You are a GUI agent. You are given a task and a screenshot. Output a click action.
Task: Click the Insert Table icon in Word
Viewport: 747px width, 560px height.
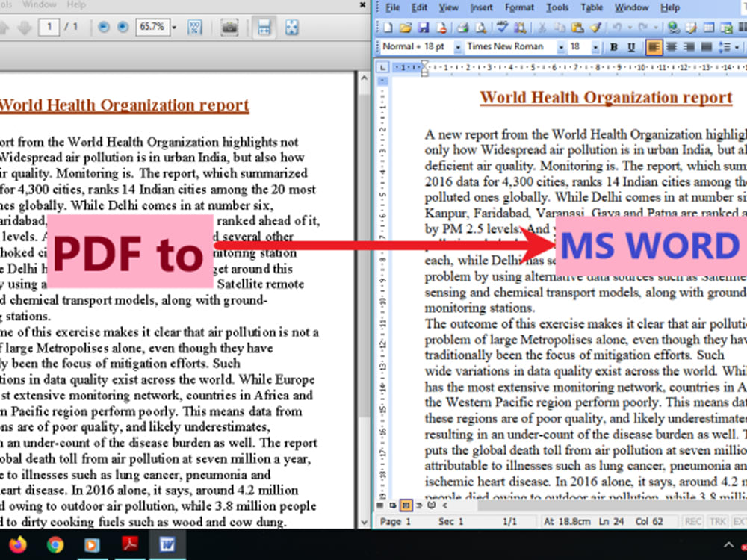pos(710,28)
